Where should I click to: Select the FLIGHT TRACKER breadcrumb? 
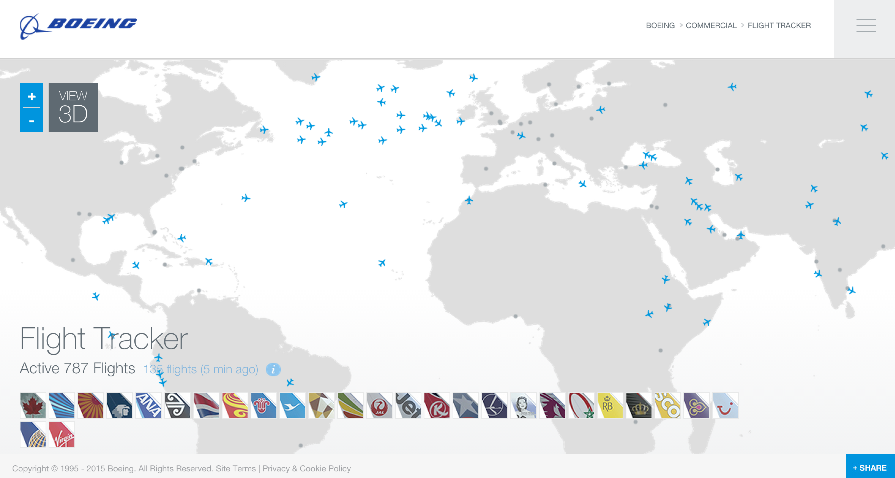click(x=779, y=26)
